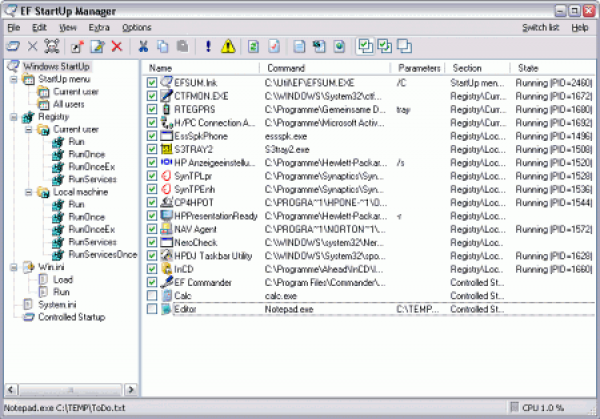
Task: Disable the CTFMON.EXE startup checkbox
Action: (152, 94)
